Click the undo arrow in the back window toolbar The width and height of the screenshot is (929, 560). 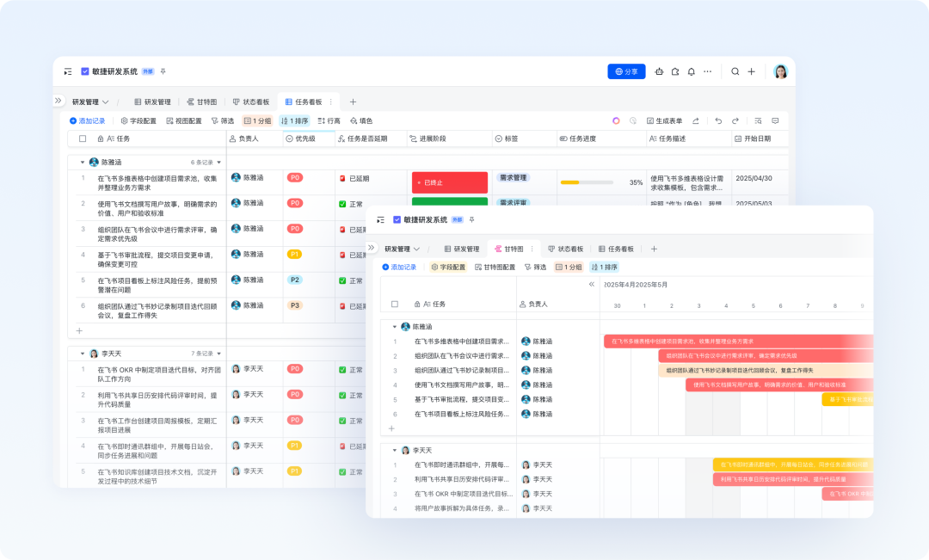tap(718, 121)
